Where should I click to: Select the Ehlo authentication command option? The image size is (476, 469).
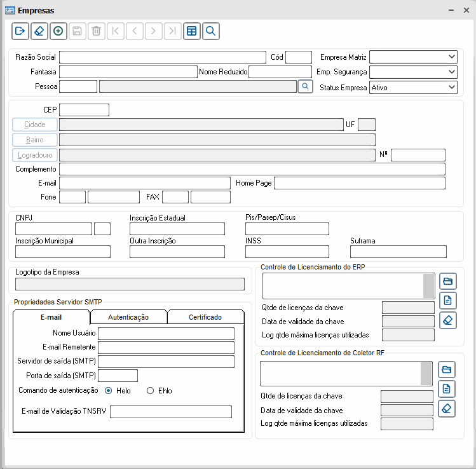151,391
